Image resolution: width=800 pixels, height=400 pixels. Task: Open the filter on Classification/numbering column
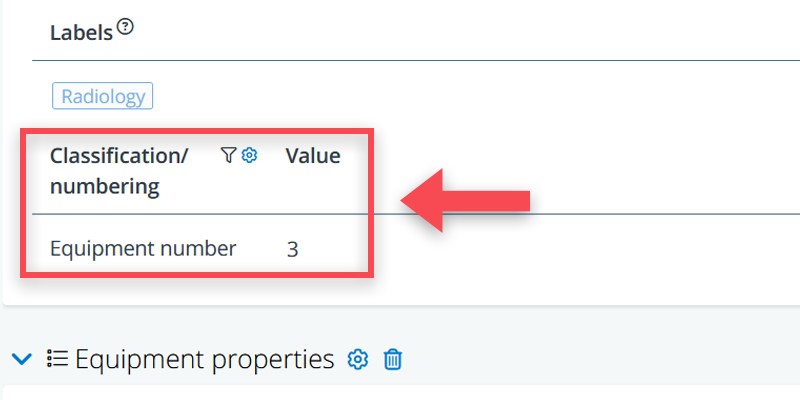click(229, 155)
